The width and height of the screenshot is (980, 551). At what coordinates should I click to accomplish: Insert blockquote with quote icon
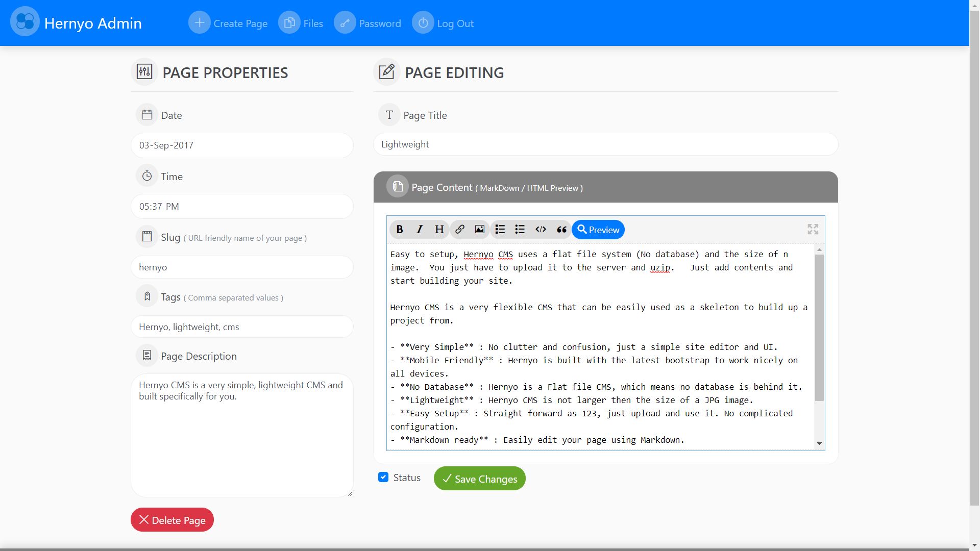tap(561, 230)
